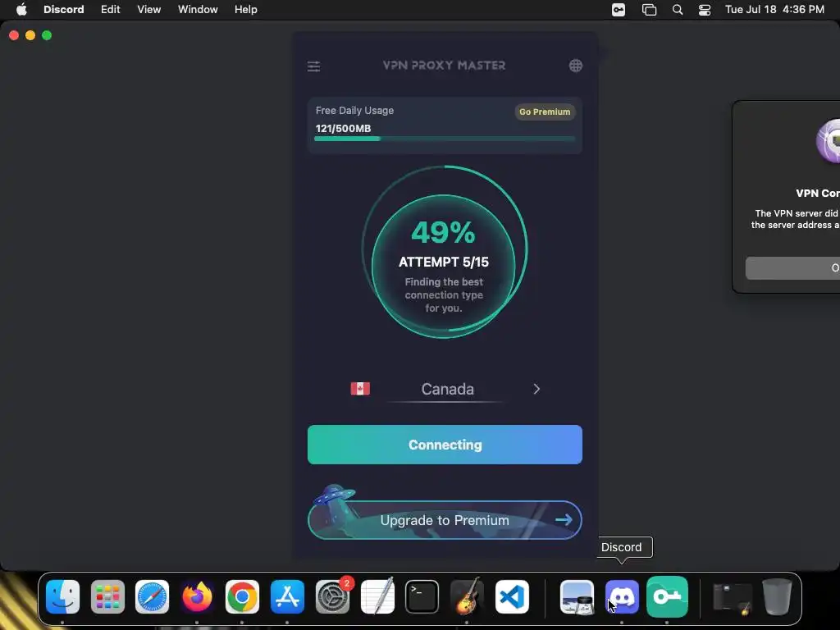Screen dimensions: 840x630
Task: Open Terminal from the Dock
Action: click(422, 596)
